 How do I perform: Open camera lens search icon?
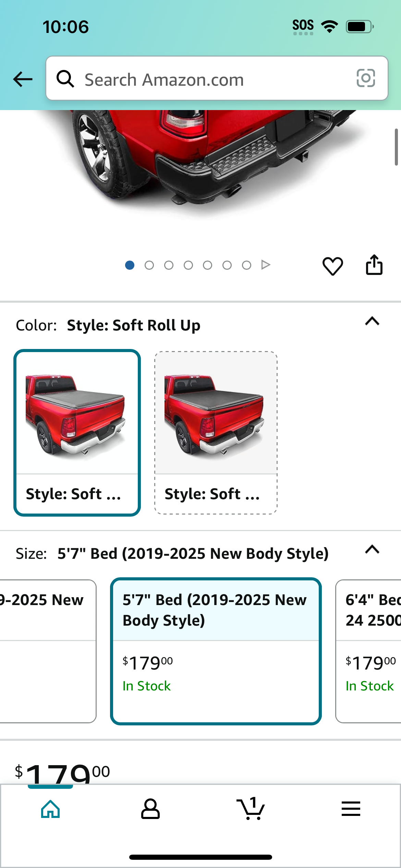366,78
